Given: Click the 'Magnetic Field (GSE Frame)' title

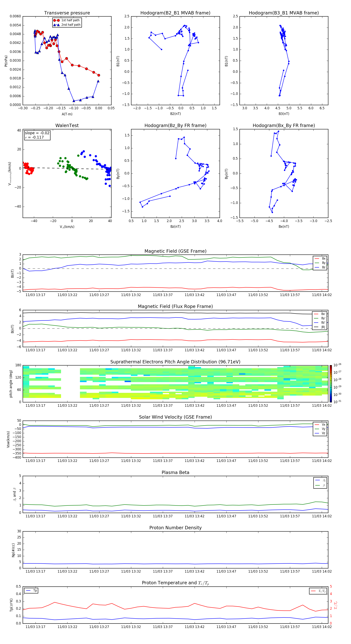Looking at the screenshot, I should 175,251.
